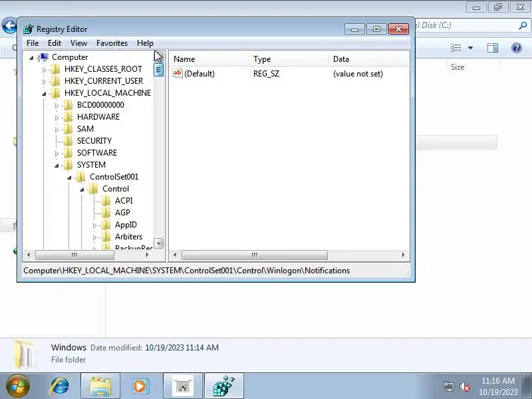Click the tree pane vertical scrollbar thumb
The height and width of the screenshot is (399, 532).
pyautogui.click(x=158, y=70)
